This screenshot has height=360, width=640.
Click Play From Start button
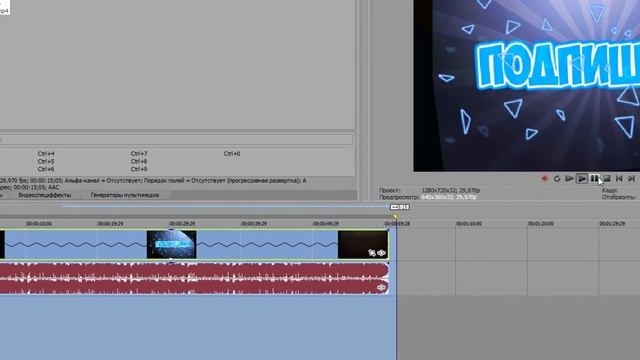(x=569, y=179)
